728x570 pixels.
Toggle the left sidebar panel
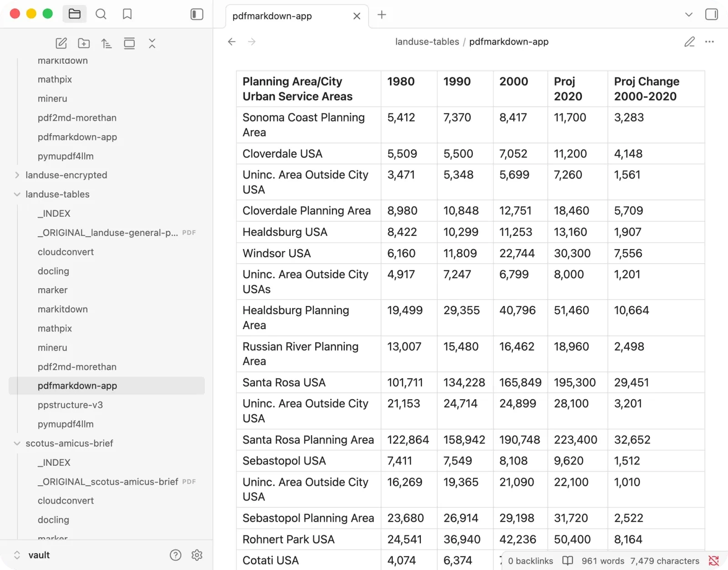point(197,14)
